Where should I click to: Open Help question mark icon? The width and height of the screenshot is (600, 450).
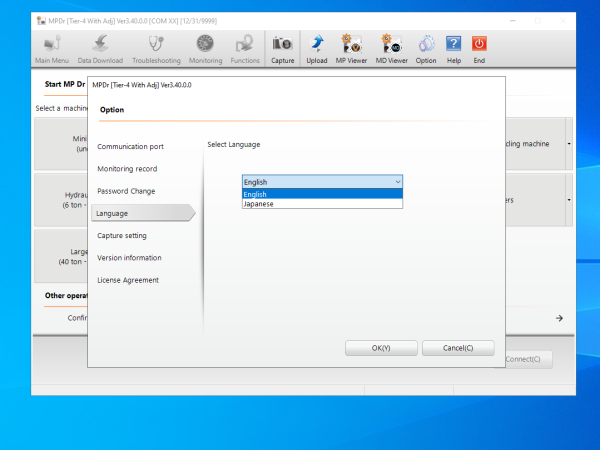[x=454, y=49]
